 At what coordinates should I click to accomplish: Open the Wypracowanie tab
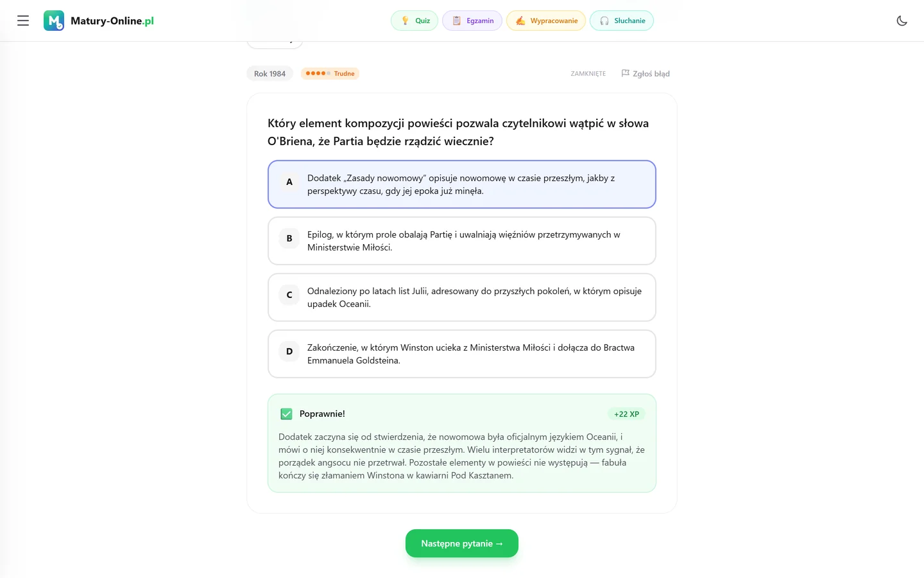coord(546,21)
